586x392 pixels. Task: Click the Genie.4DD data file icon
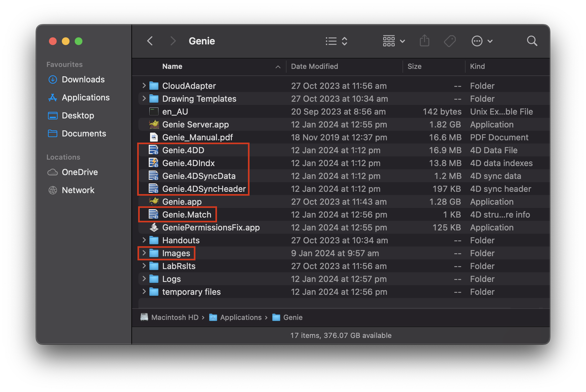(x=154, y=150)
